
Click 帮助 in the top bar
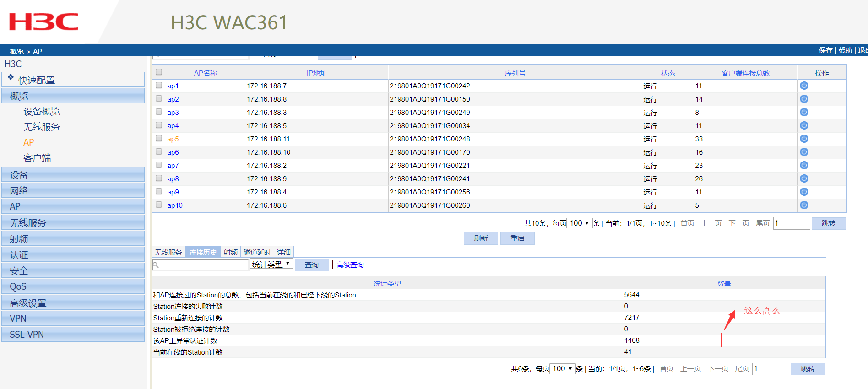846,50
